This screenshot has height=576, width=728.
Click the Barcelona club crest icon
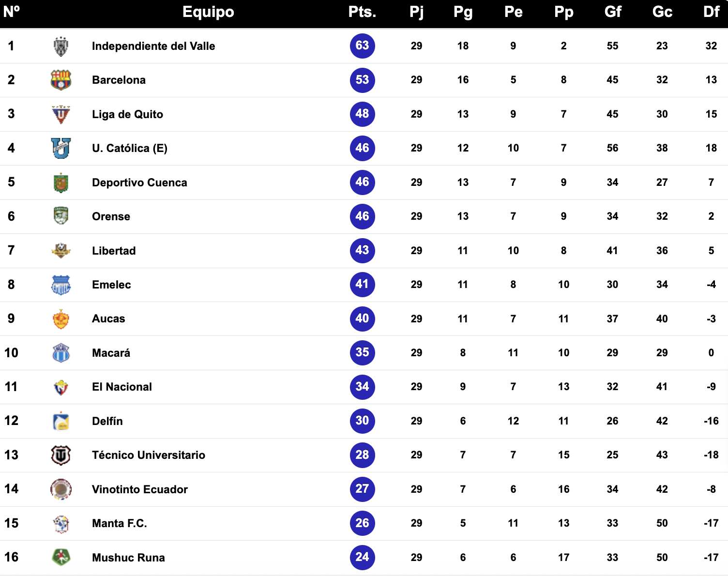coord(61,80)
